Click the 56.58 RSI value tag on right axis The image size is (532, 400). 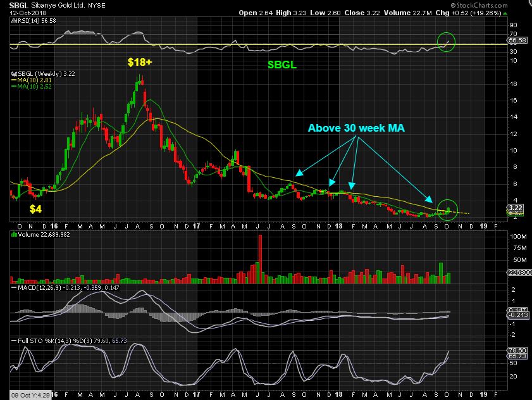[x=517, y=41]
